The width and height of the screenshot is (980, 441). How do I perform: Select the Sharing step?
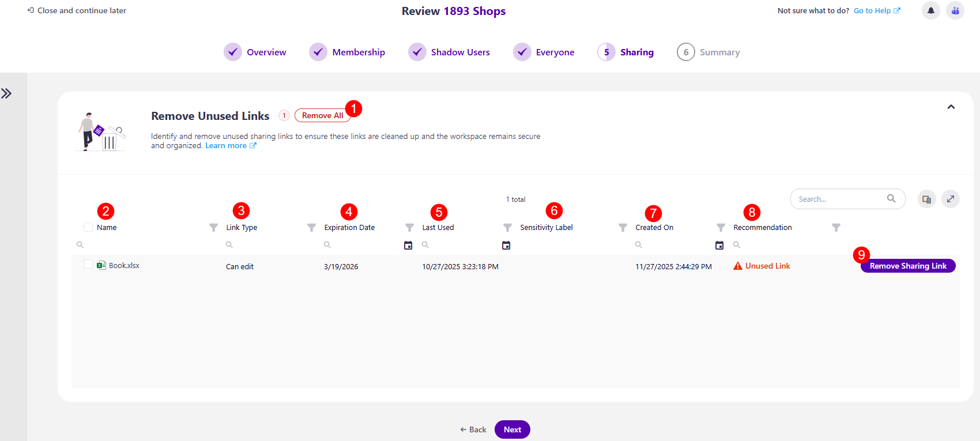(x=625, y=52)
